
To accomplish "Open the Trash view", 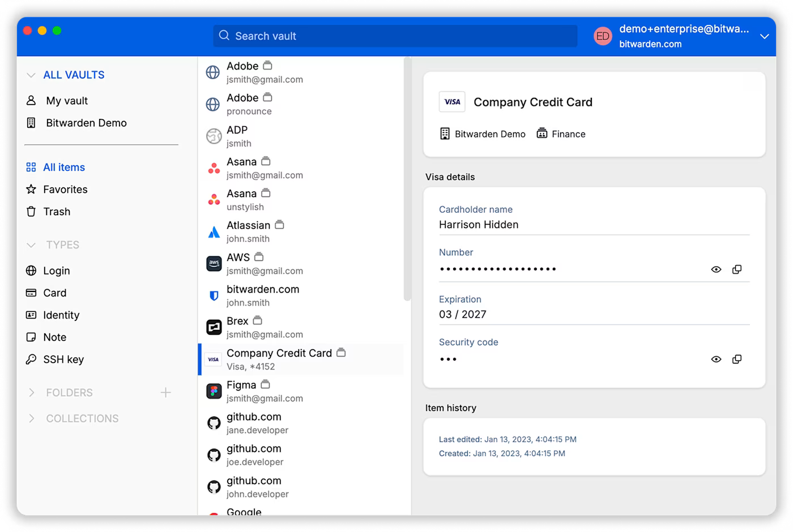I will (x=57, y=212).
